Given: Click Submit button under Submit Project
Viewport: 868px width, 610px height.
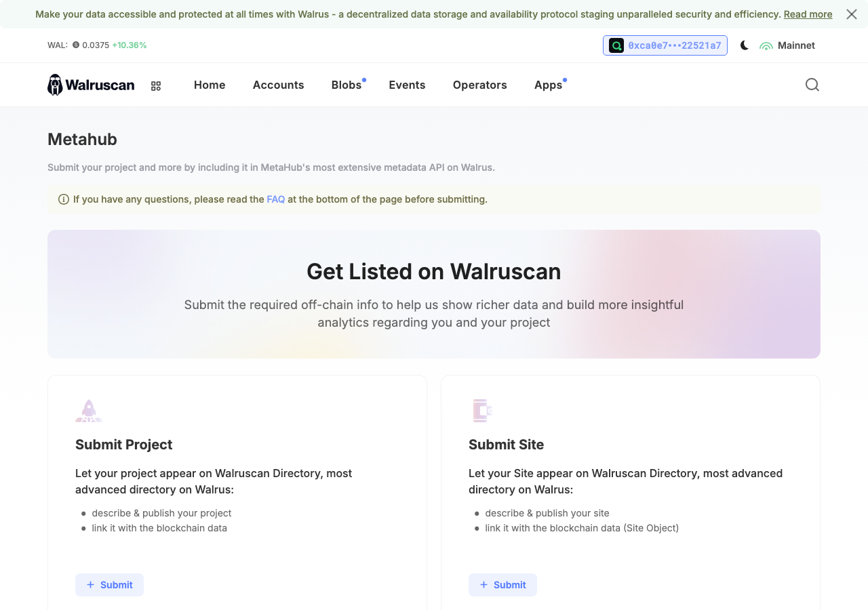Looking at the screenshot, I should pyautogui.click(x=109, y=585).
